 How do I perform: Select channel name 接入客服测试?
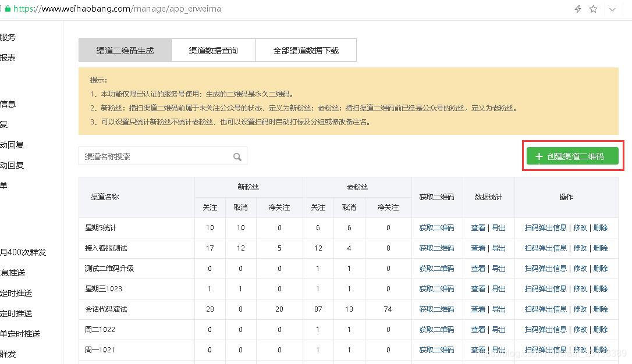tap(105, 248)
